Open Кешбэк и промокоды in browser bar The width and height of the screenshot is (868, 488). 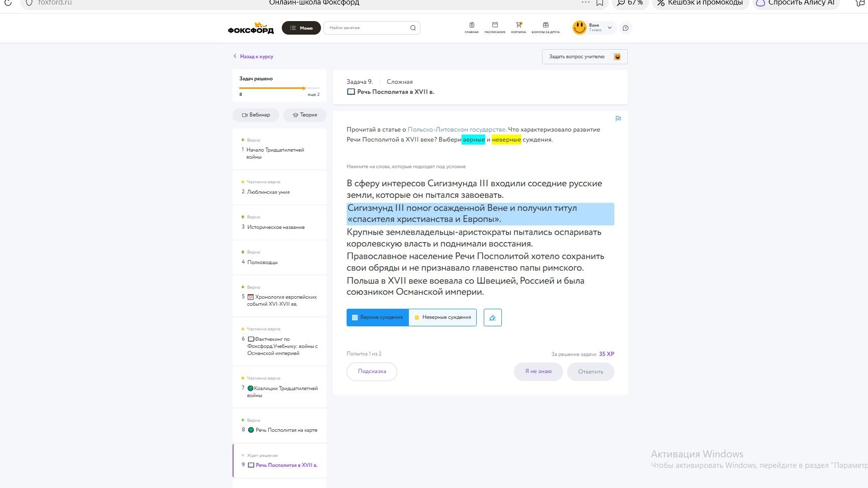(x=700, y=3)
